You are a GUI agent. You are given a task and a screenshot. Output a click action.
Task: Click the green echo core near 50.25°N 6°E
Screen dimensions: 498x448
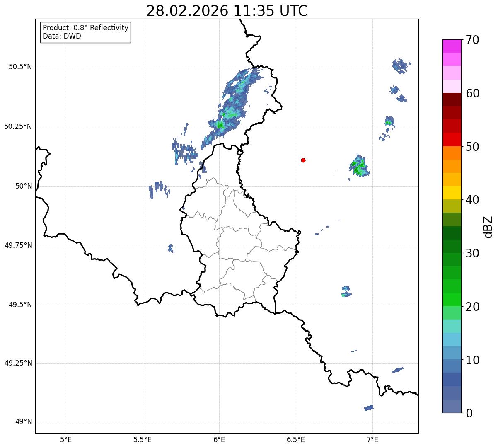(x=220, y=124)
